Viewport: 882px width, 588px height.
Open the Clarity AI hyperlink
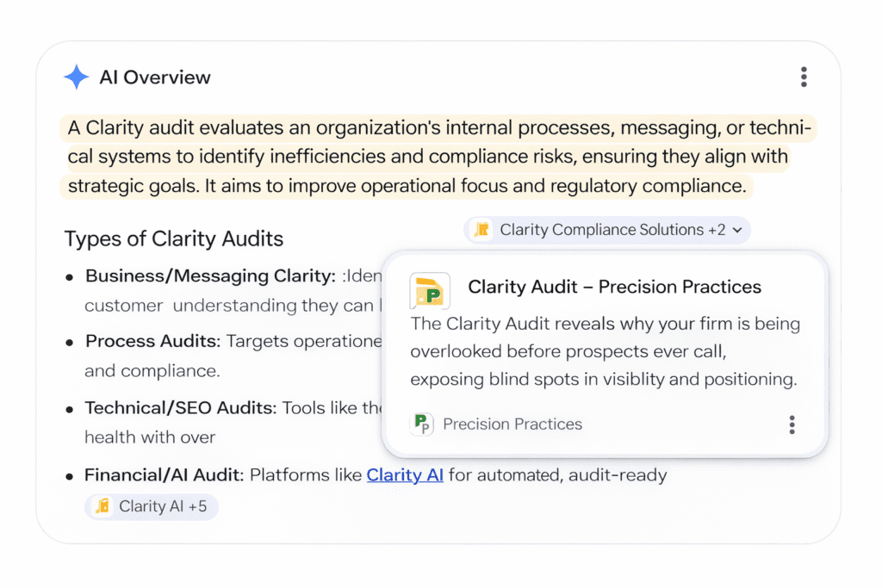tap(405, 474)
